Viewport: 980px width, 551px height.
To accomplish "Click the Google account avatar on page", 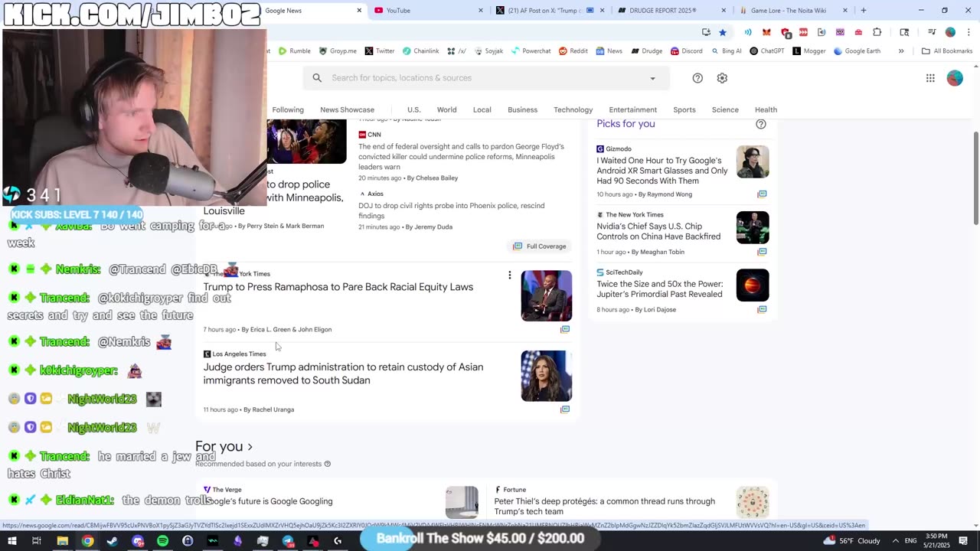I will (955, 78).
